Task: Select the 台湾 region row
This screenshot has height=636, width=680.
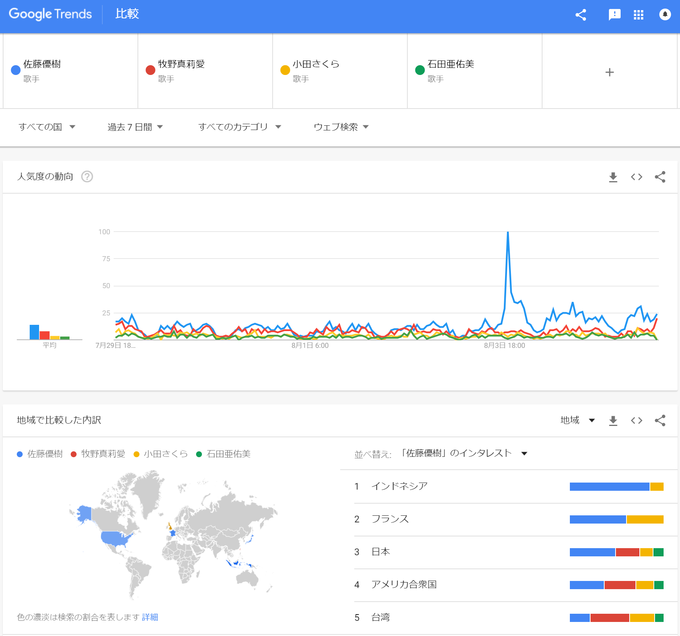Action: pyautogui.click(x=509, y=617)
